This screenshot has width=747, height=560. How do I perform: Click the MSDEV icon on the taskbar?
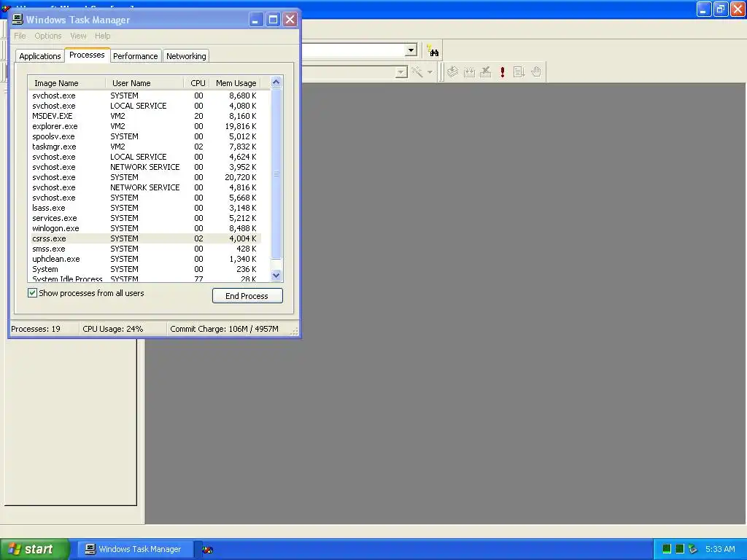[207, 550]
